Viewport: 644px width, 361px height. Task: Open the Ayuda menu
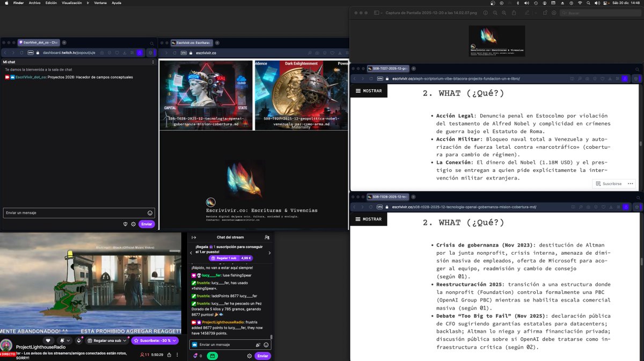(116, 3)
